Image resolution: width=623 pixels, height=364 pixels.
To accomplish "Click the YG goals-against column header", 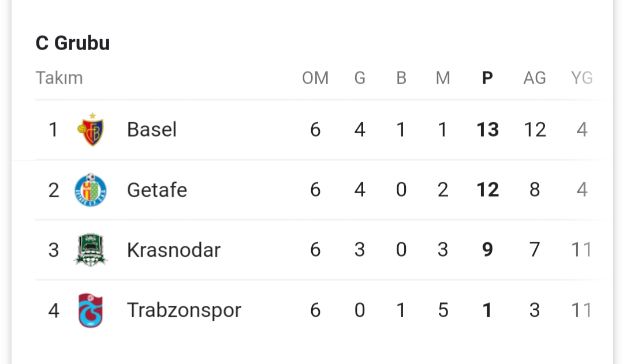I will tap(581, 78).
